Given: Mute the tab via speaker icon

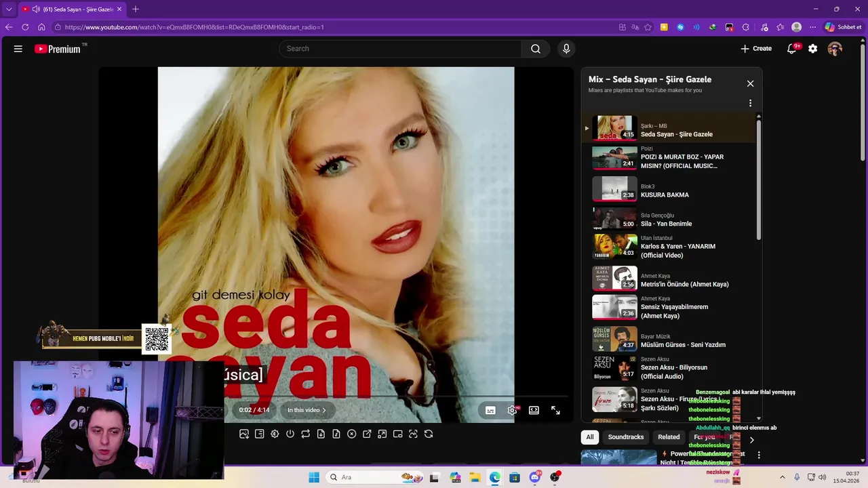Looking at the screenshot, I should click(x=36, y=9).
